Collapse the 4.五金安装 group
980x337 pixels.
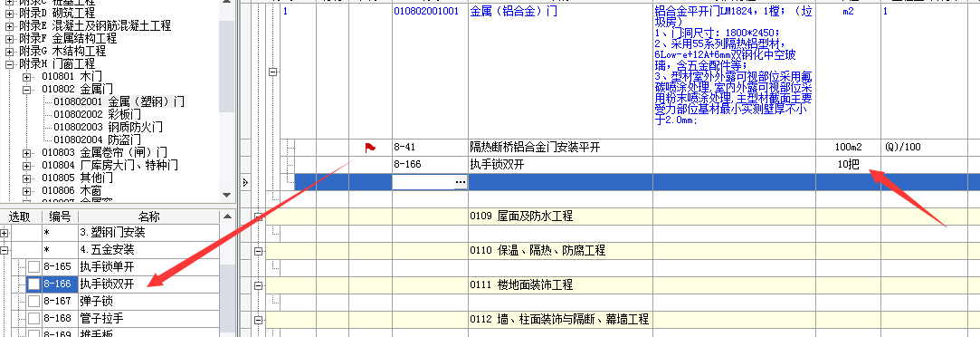coord(5,249)
